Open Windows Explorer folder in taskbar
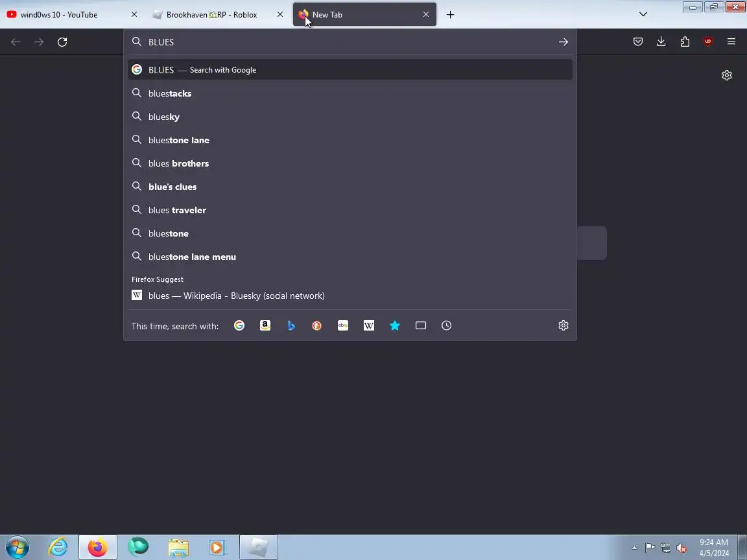Image resolution: width=747 pixels, height=560 pixels. [178, 547]
